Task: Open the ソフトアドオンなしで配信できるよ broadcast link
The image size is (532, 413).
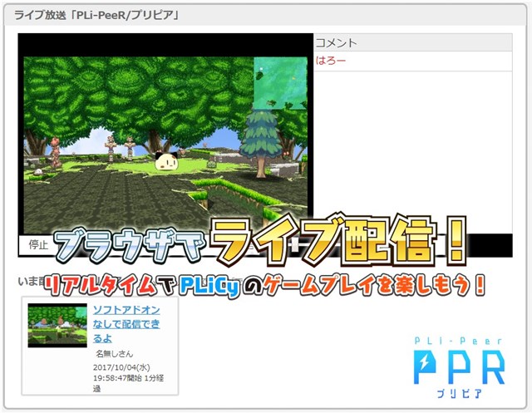Action: coord(126,324)
